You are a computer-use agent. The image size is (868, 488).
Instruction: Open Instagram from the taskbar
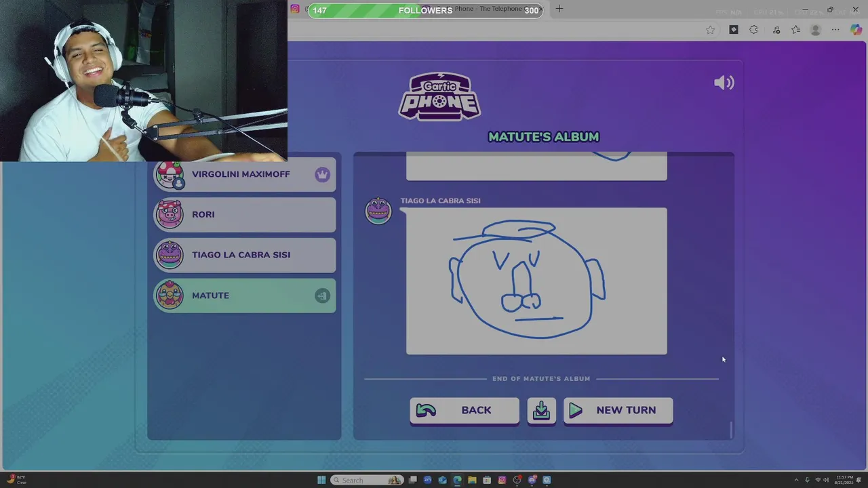tap(502, 480)
